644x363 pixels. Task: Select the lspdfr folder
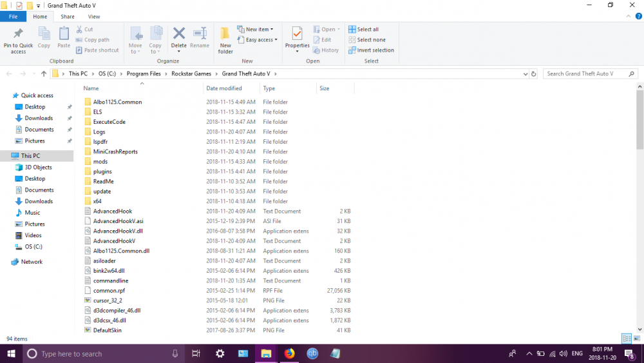click(x=100, y=142)
